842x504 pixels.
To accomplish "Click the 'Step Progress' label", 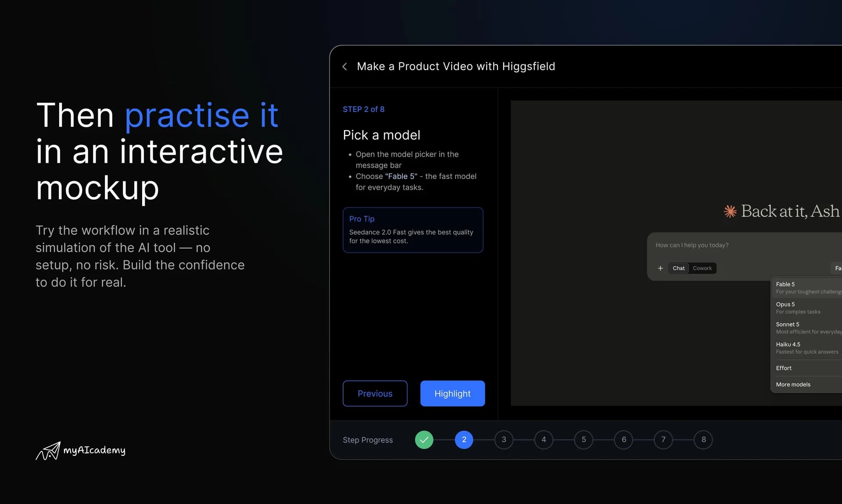I will 368,440.
